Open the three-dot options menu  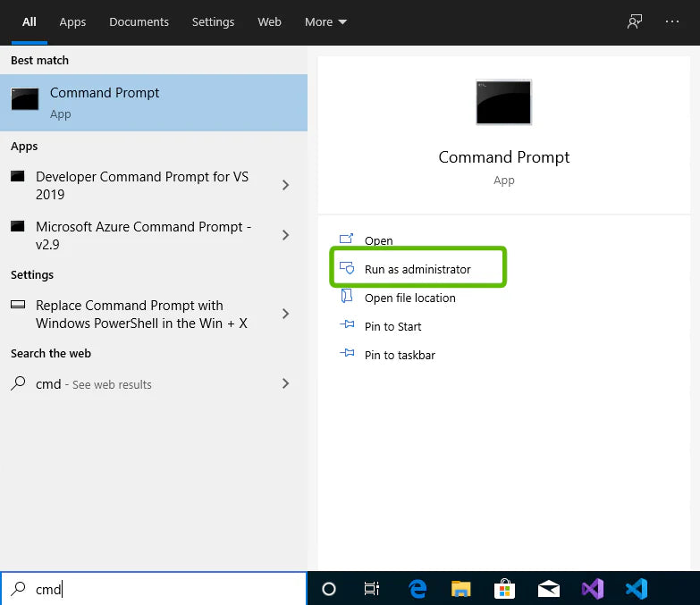coord(672,21)
